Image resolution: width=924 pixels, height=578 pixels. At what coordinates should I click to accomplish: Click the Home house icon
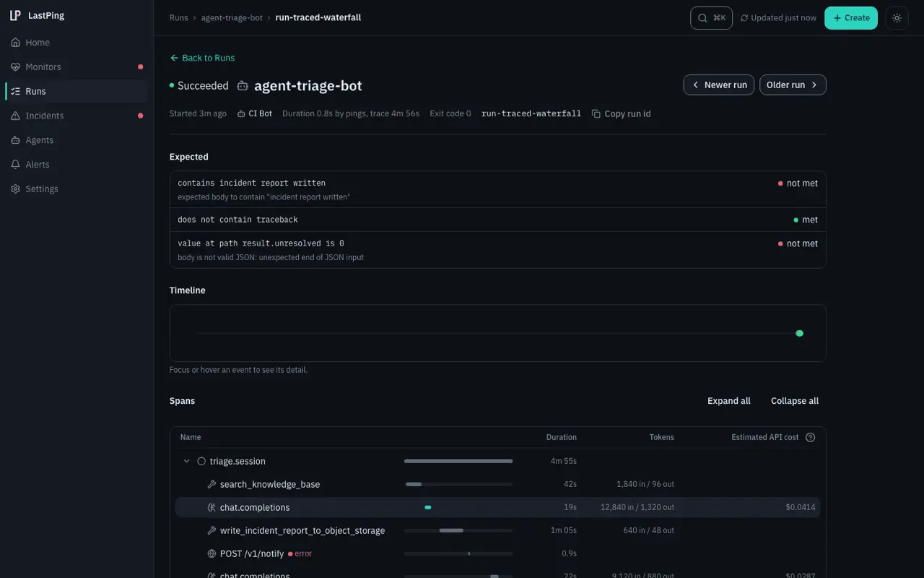(15, 43)
